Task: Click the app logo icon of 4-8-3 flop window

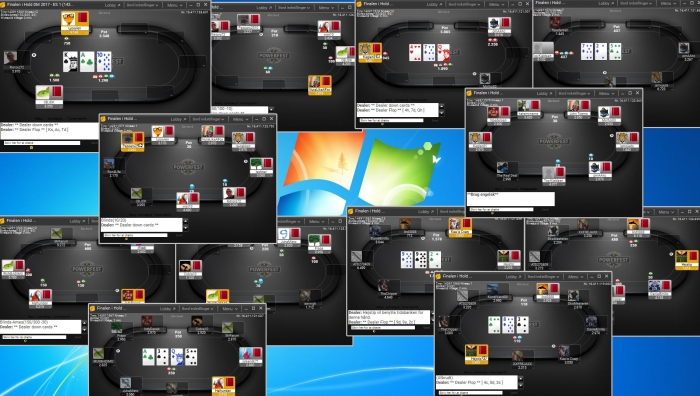Action: pos(439,276)
